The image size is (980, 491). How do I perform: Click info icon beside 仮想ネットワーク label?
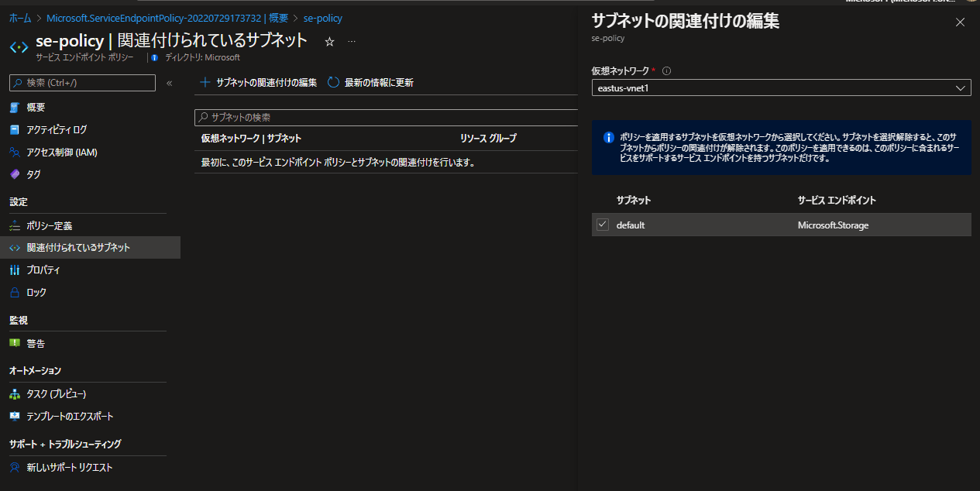coord(666,70)
